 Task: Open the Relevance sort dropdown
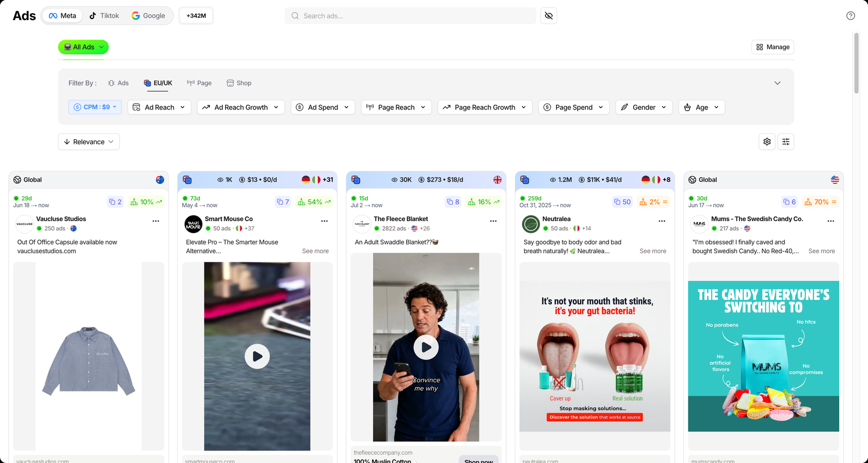pyautogui.click(x=89, y=142)
